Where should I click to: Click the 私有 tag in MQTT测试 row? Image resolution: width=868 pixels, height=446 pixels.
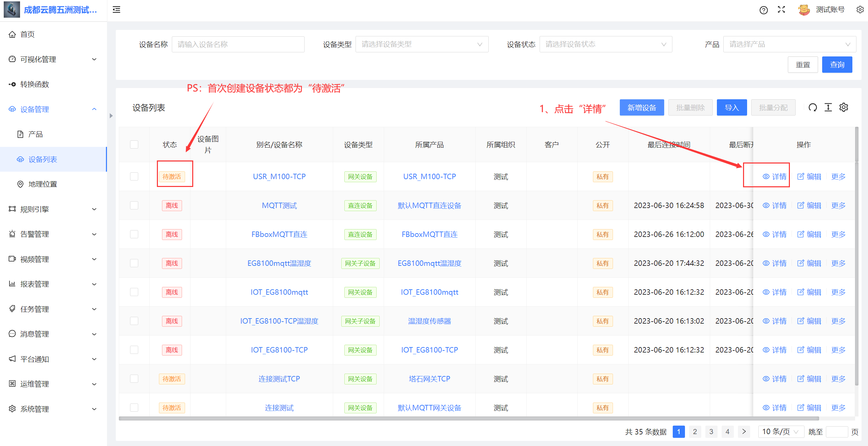click(602, 205)
